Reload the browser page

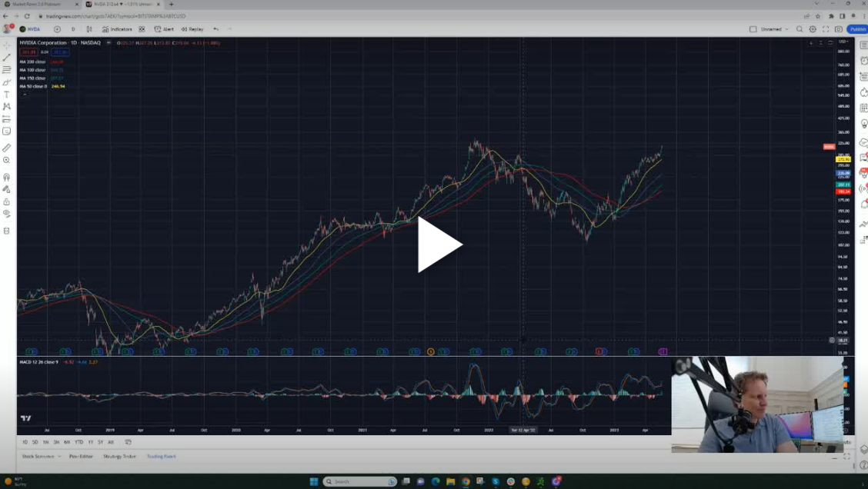[27, 16]
